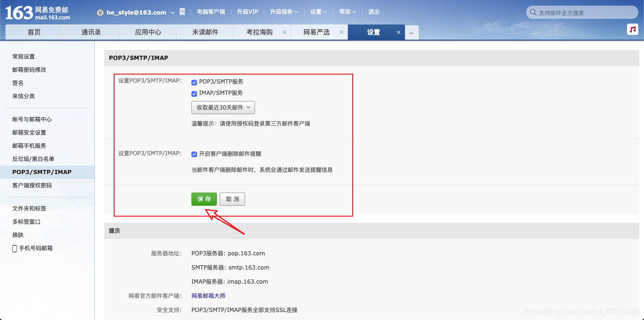Image resolution: width=644 pixels, height=320 pixels.
Task: Click the avatar icon beside he_style@163.com
Action: pos(100,12)
